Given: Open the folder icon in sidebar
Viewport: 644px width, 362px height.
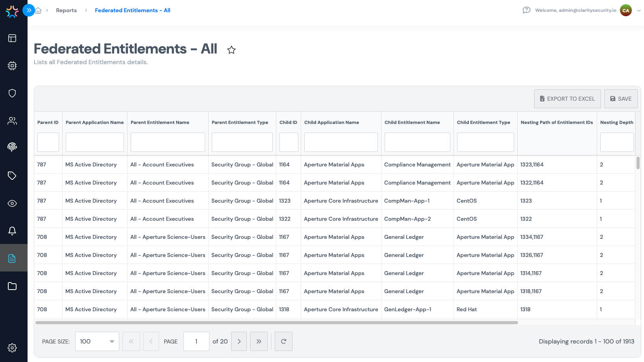Looking at the screenshot, I should (12, 286).
